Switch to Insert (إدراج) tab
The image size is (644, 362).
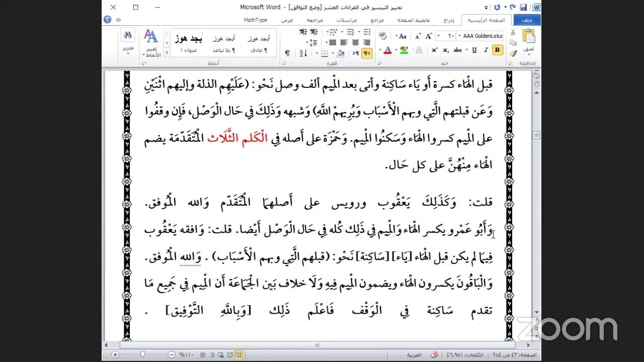tap(449, 20)
